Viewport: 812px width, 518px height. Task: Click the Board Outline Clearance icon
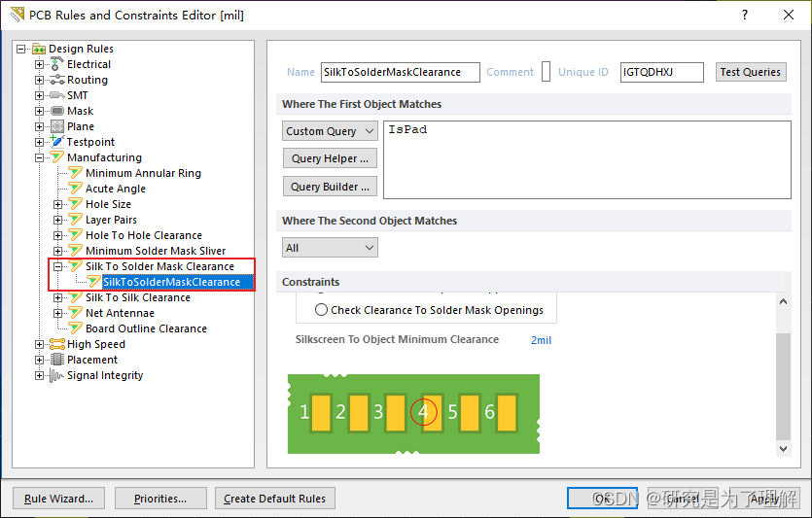pos(76,328)
